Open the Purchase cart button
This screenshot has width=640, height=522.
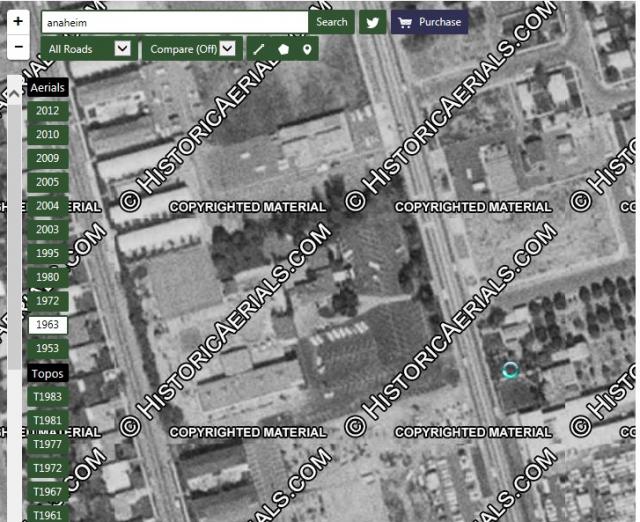[x=429, y=22]
